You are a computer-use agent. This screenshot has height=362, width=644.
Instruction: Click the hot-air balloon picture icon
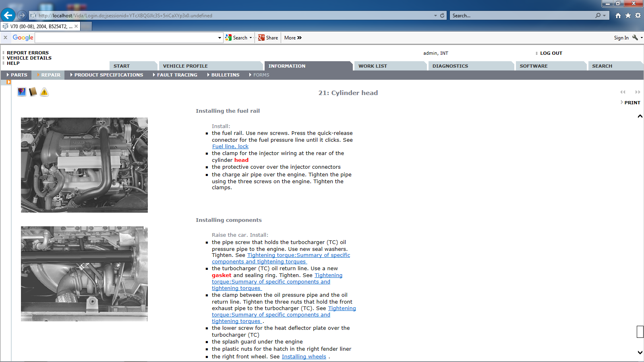pos(22,92)
